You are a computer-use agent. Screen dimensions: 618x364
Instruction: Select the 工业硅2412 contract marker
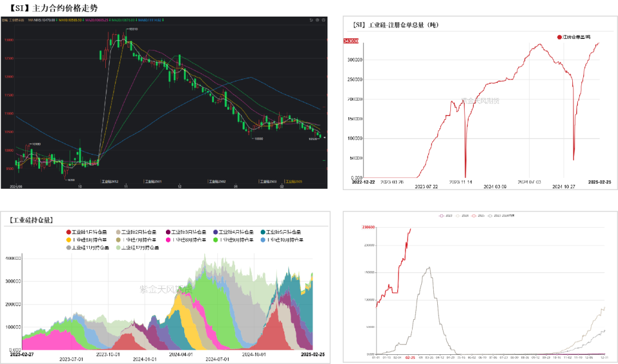pyautogui.click(x=109, y=181)
